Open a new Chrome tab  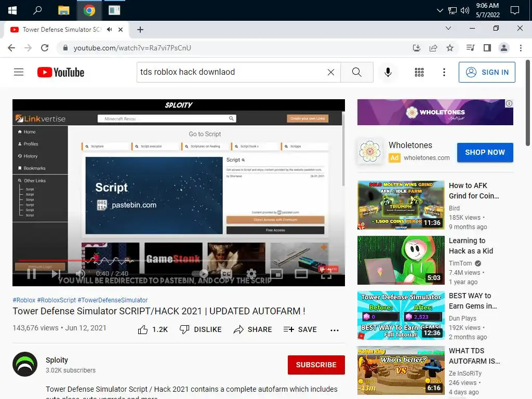pyautogui.click(x=140, y=30)
